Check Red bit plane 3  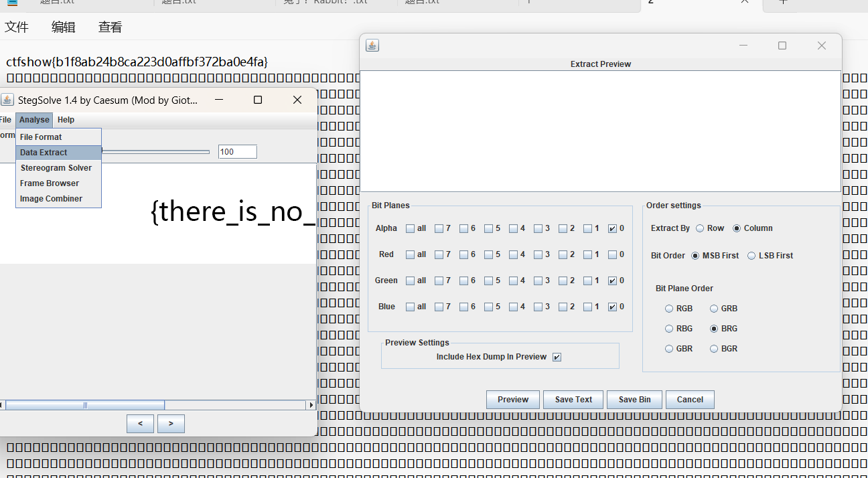tap(538, 255)
